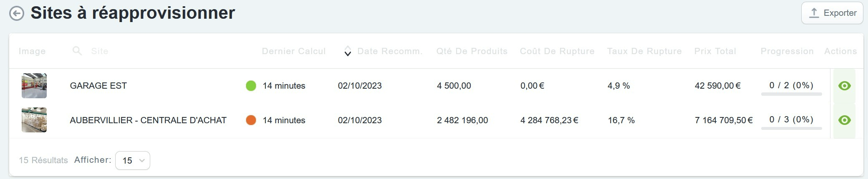The height and width of the screenshot is (179, 868).
Task: Click the search magnifier icon in Site column
Action: tap(77, 51)
